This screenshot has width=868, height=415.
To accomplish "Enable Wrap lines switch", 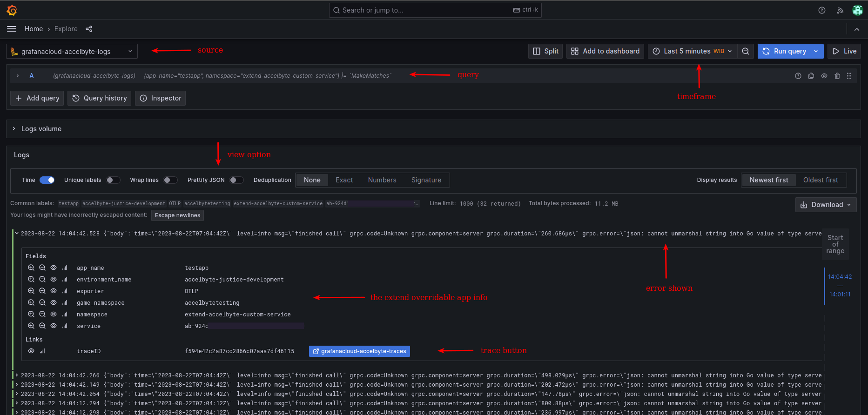I will (170, 180).
